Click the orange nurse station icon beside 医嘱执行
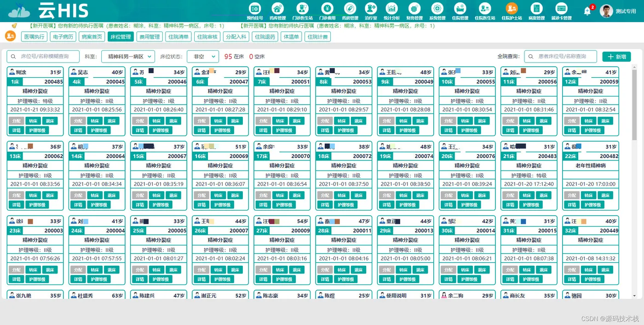644x325 pixels. pyautogui.click(x=10, y=36)
